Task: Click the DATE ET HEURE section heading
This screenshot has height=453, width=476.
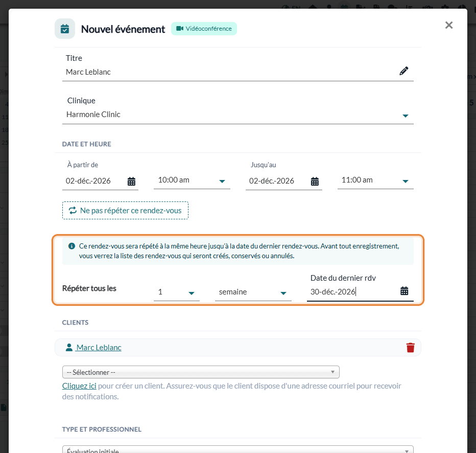Action: 87,144
